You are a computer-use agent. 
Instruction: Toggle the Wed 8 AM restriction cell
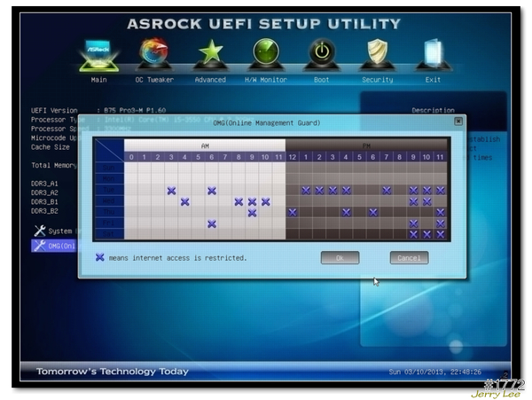(x=239, y=202)
